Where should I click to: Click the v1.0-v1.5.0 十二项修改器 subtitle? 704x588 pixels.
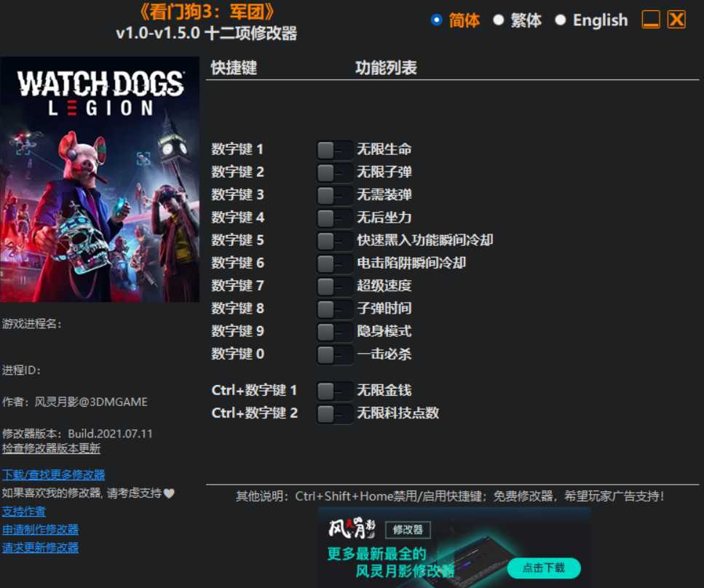207,33
